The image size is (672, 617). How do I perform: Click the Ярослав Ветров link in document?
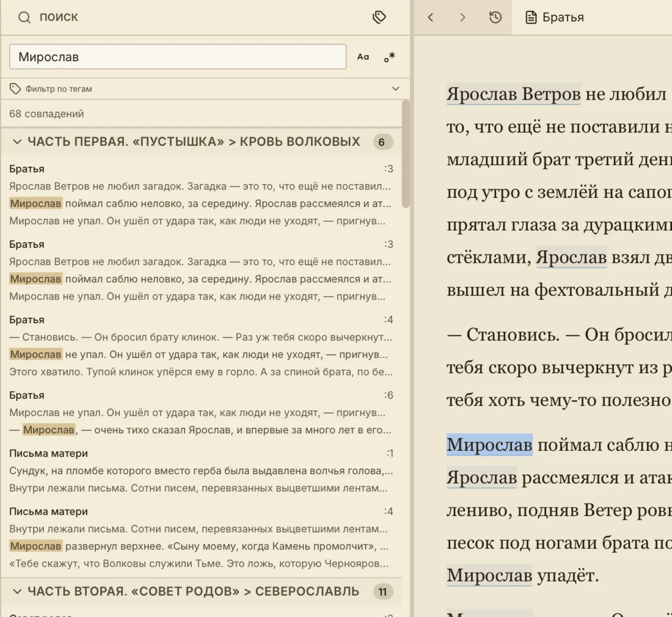tap(513, 94)
